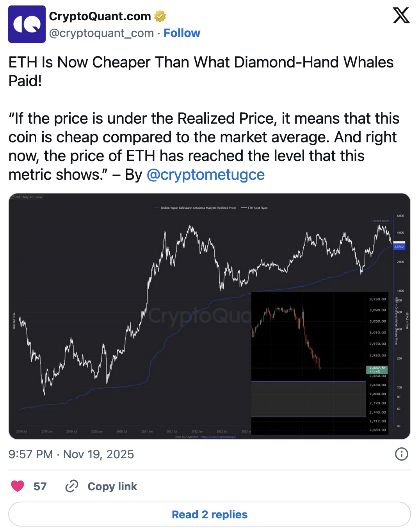Open the @cryptoquant_com handle

101,33
